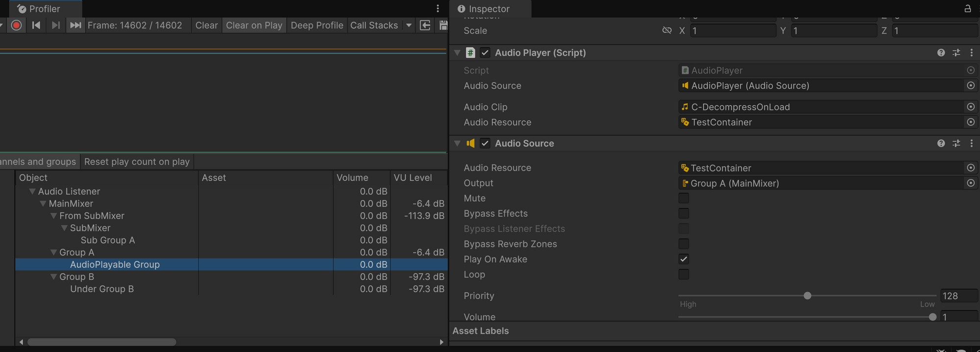Click the Inspector lock icon

[x=967, y=8]
